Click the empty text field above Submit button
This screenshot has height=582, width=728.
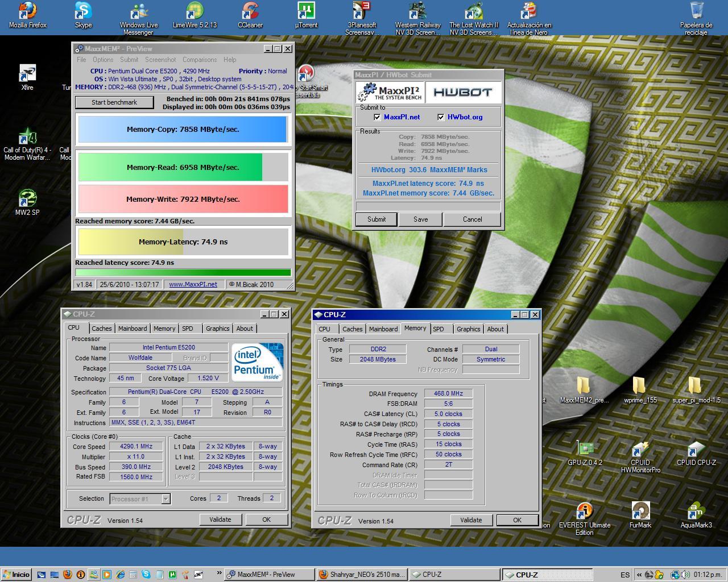428,206
